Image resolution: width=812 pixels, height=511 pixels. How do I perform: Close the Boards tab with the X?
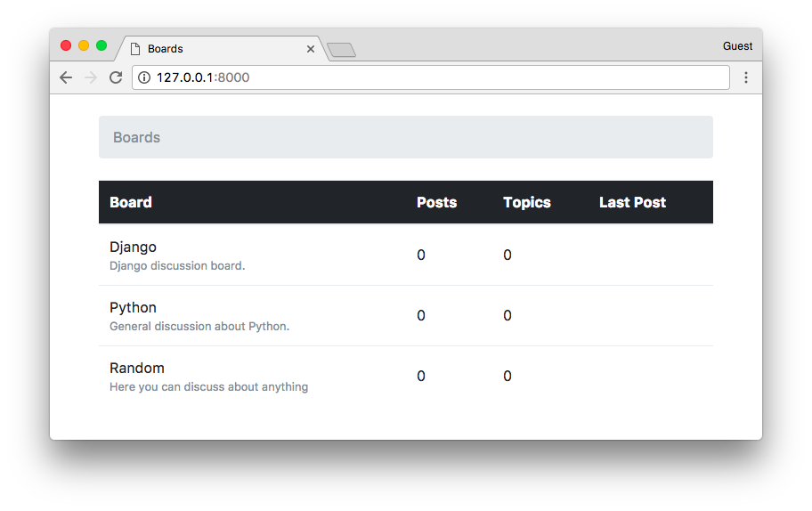click(311, 49)
